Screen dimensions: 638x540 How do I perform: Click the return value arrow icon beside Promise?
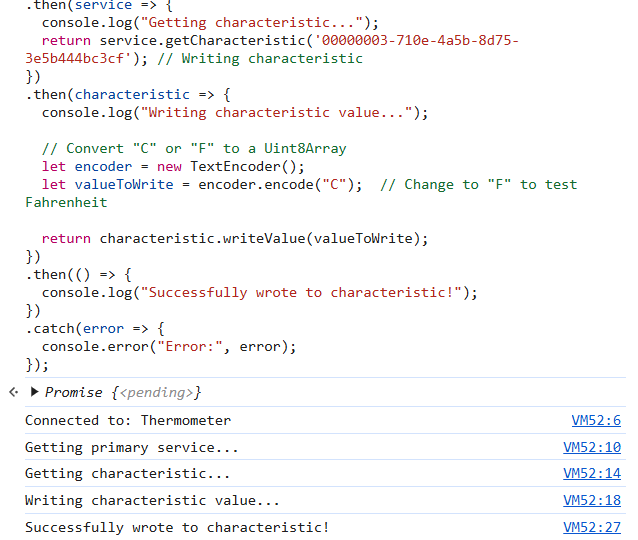pos(13,392)
